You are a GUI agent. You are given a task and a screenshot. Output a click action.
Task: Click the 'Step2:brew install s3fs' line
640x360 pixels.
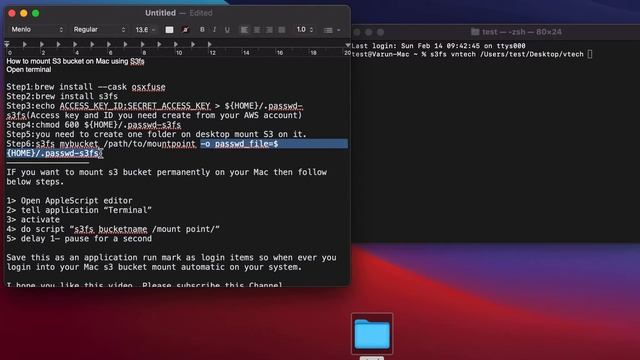[62, 96]
